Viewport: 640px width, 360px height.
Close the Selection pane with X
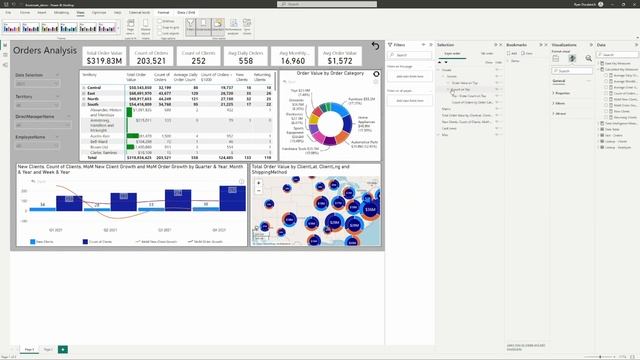[x=501, y=44]
